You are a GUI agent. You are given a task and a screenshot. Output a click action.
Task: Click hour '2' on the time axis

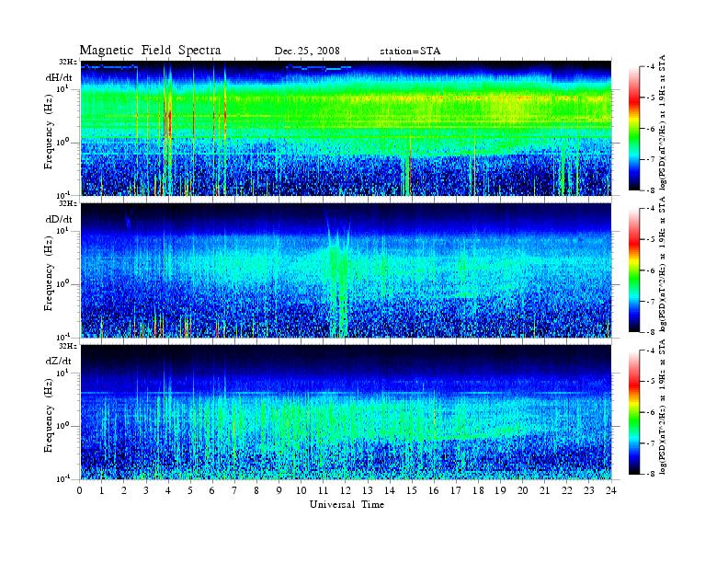coord(124,491)
